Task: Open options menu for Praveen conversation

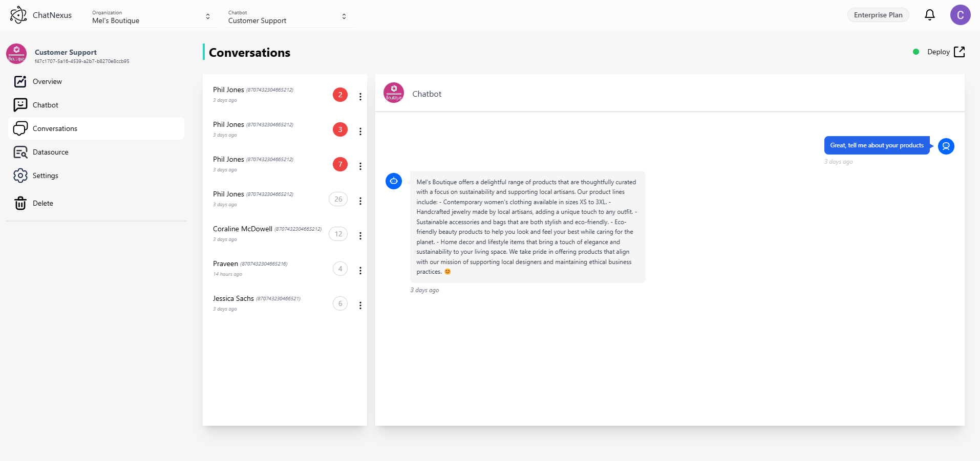Action: click(360, 271)
